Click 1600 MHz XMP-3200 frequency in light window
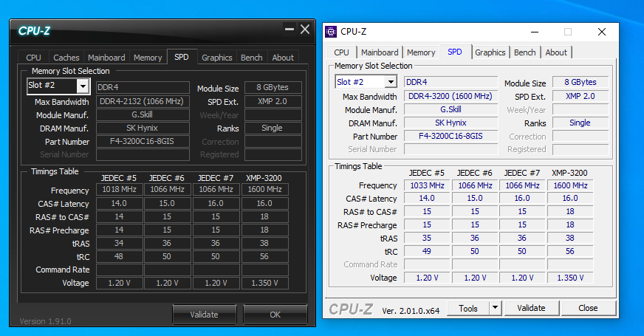Screen dimensions: 644x336 [x=570, y=185]
